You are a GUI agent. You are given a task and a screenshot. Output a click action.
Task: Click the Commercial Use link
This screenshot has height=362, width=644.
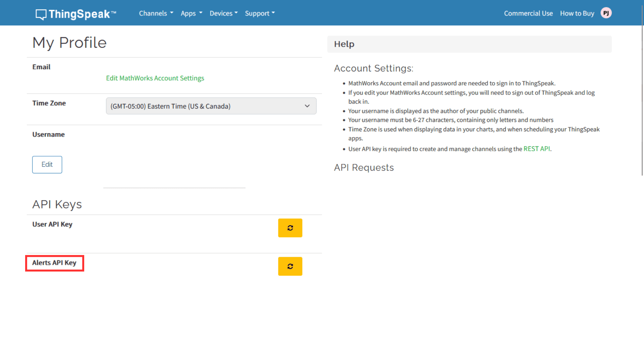click(528, 13)
